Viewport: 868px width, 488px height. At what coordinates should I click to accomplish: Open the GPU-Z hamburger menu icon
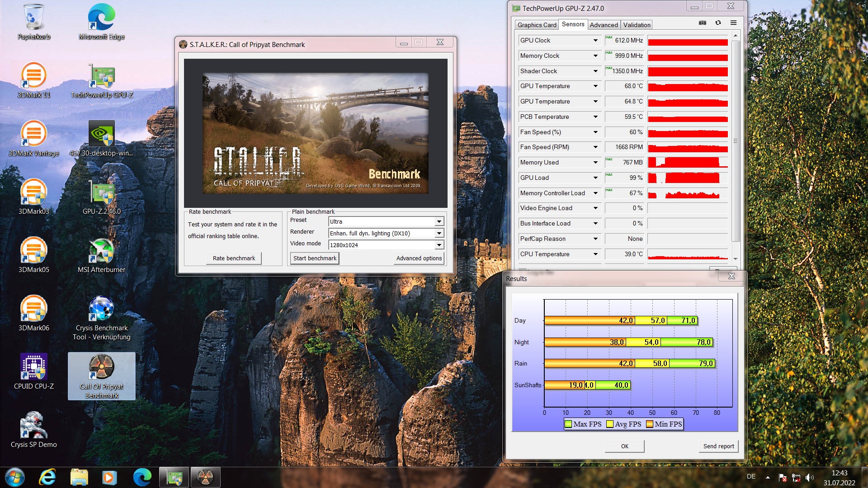[733, 23]
